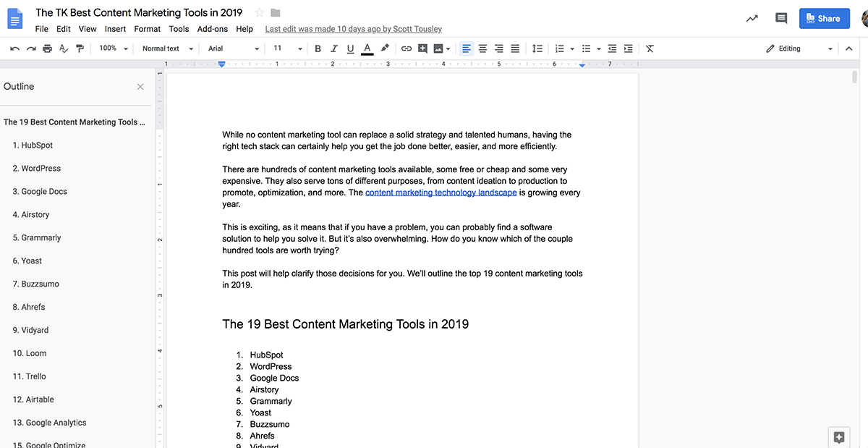Run spelling and grammar check
Screen dimensions: 868x448
[x=64, y=48]
